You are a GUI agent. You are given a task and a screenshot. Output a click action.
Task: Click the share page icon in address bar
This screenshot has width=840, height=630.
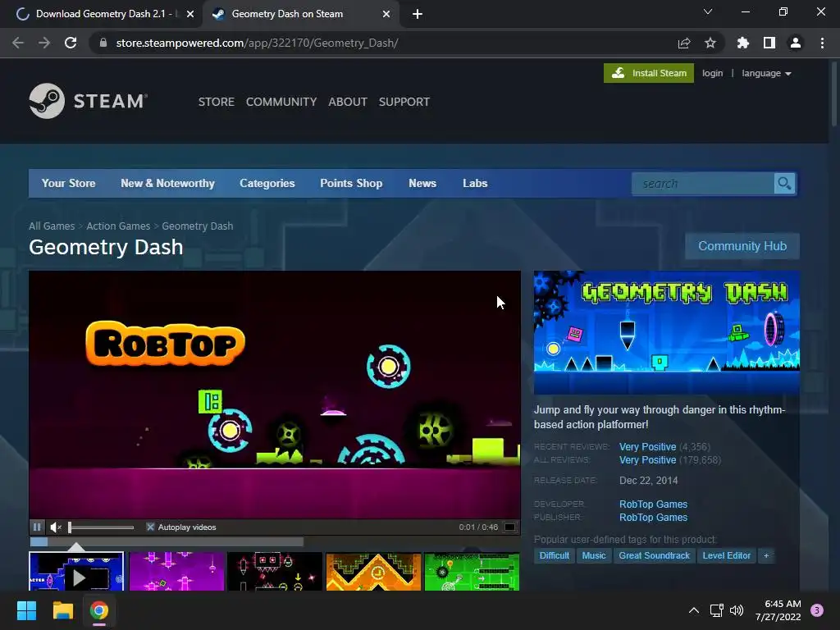684,43
